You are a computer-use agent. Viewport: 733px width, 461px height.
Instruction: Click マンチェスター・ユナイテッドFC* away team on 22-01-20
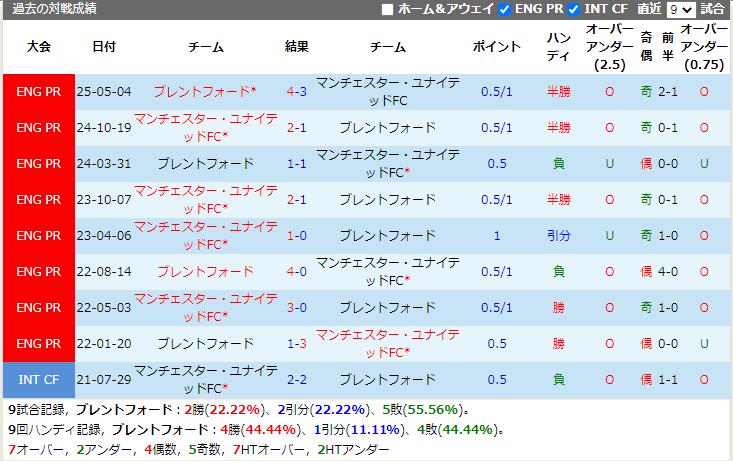388,344
